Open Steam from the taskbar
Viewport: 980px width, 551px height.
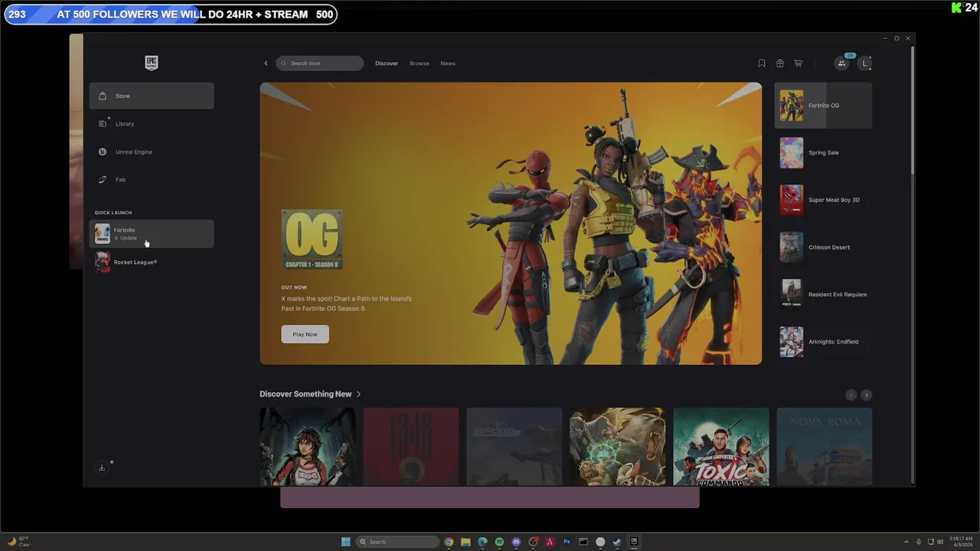click(617, 542)
